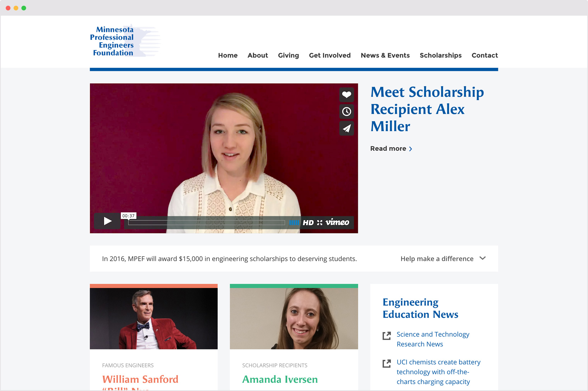Add video to Watch Later with clock icon
This screenshot has width=588, height=391.
pos(346,112)
